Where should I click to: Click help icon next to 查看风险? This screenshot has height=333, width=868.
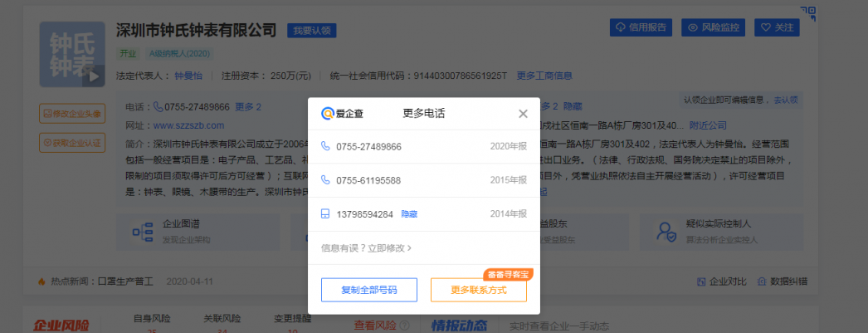(405, 326)
